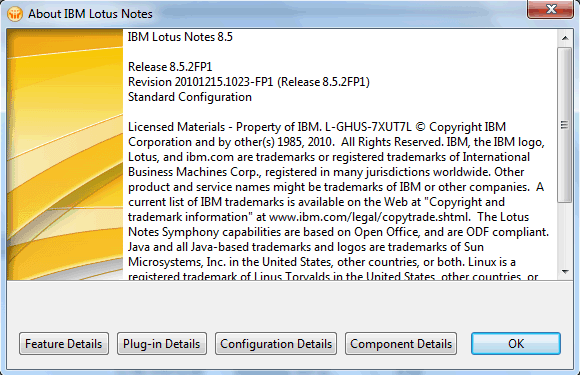The width and height of the screenshot is (580, 375).
Task: Click the 'Standard Configuration' text
Action: [x=190, y=97]
